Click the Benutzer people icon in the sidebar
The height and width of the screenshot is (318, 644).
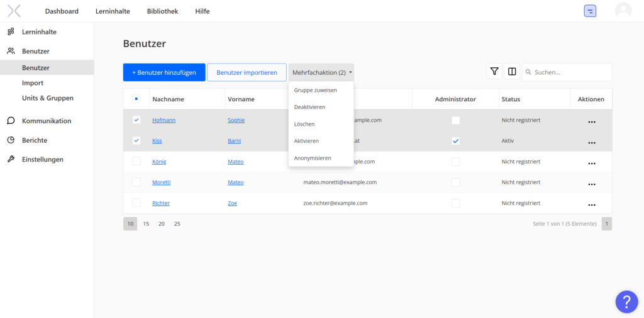click(11, 52)
